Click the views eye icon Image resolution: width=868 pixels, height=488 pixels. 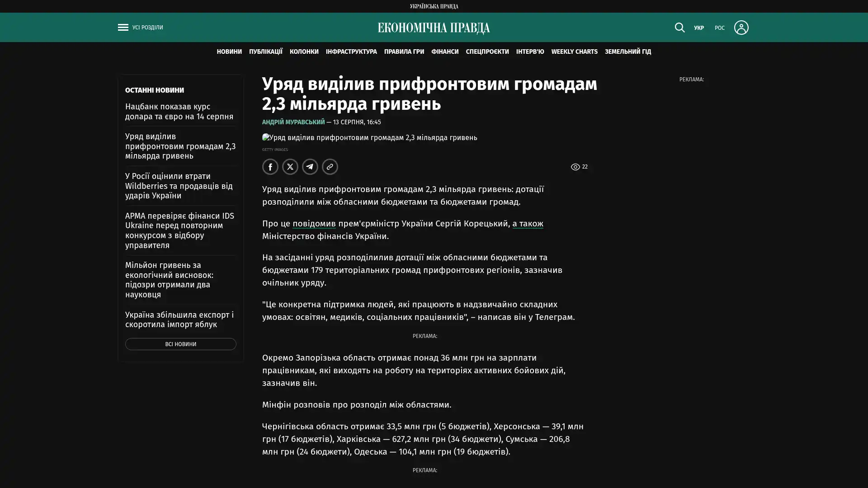(x=575, y=167)
